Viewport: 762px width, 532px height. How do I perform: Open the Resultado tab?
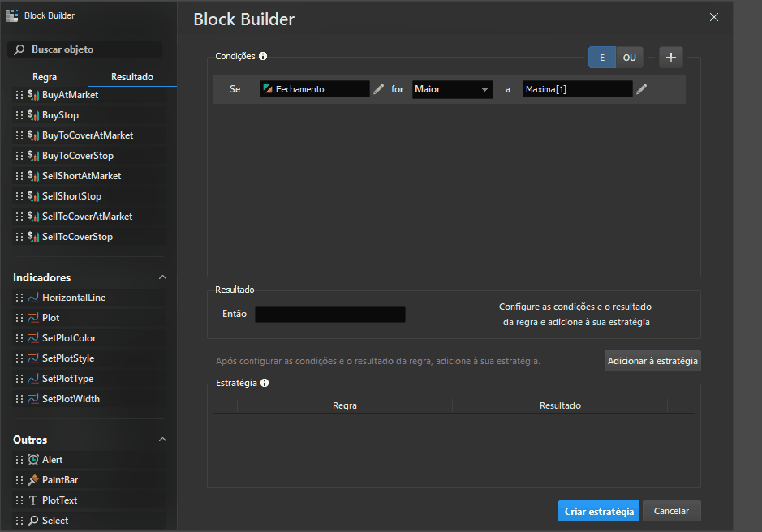point(132,77)
